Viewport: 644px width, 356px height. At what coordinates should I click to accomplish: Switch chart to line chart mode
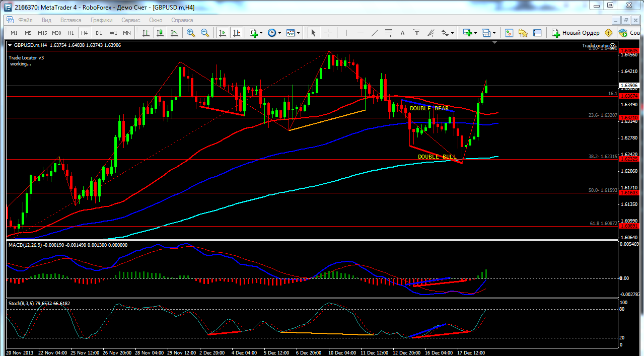pyautogui.click(x=174, y=33)
